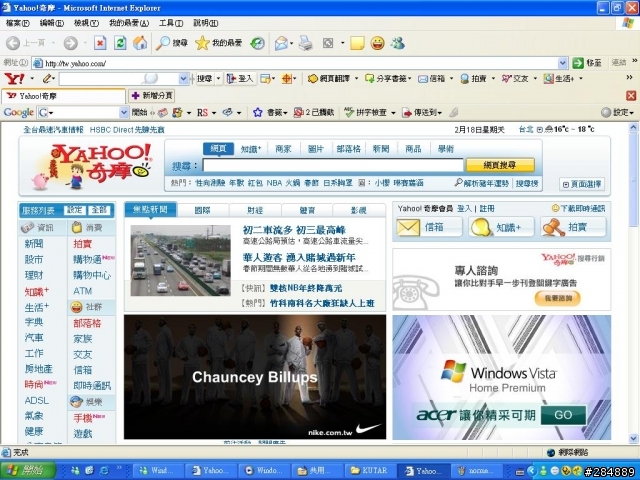Go to Home page icon
This screenshot has width=640, height=480.
tap(140, 43)
